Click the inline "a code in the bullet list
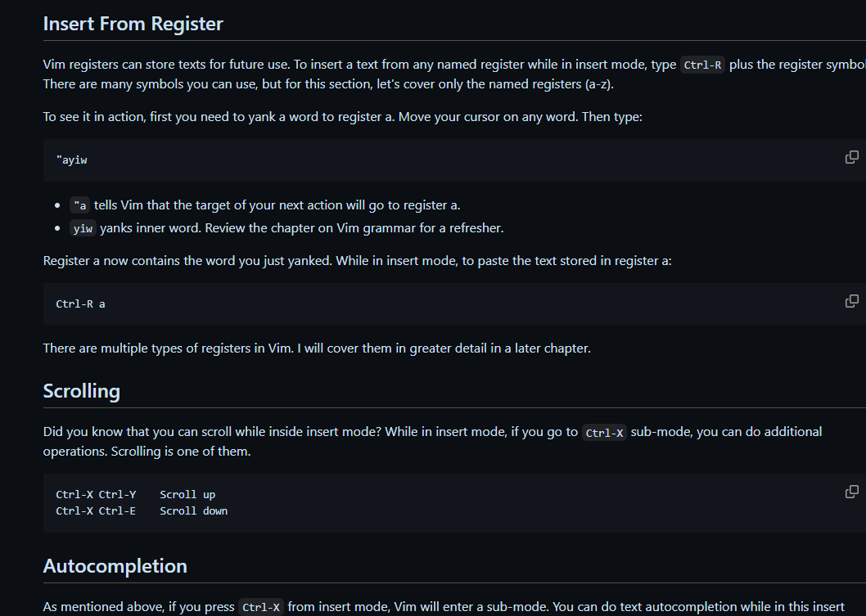866x616 pixels. coord(79,205)
